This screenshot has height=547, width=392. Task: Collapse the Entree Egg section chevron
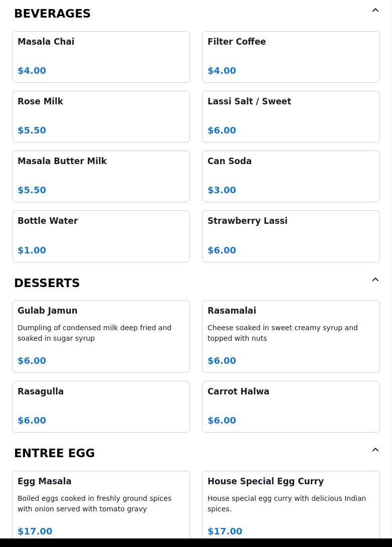(375, 450)
